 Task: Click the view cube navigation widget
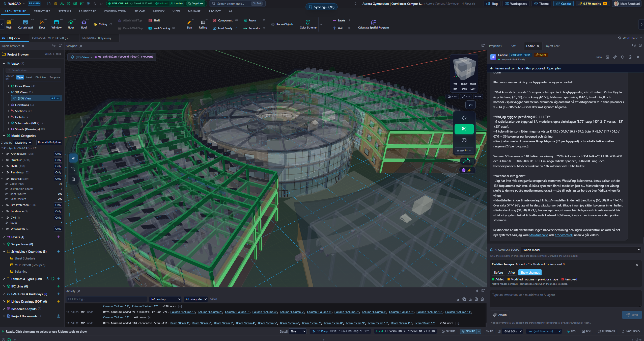[464, 69]
